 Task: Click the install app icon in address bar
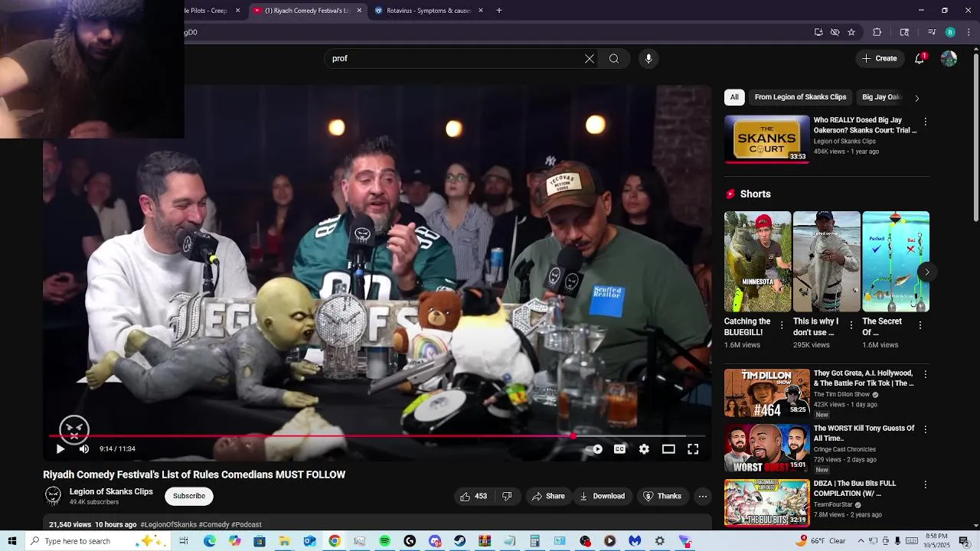818,32
